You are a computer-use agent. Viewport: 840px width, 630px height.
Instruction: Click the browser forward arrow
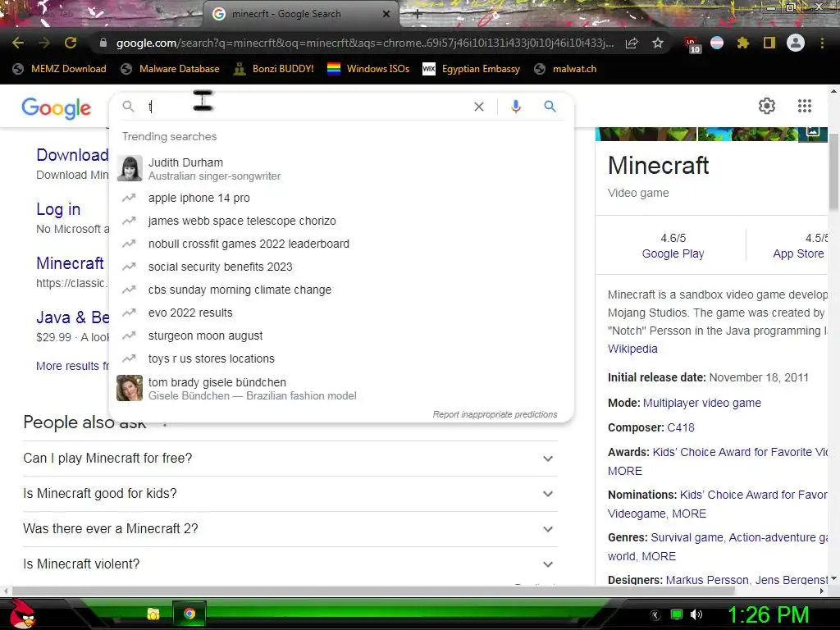click(44, 43)
